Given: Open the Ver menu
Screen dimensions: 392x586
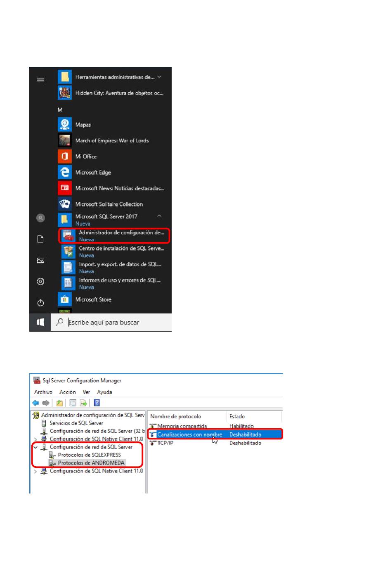Looking at the screenshot, I should pyautogui.click(x=86, y=392).
